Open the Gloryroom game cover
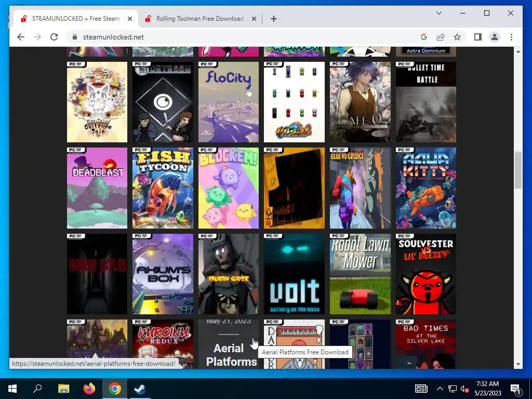This screenshot has width=532, height=399. tap(163, 102)
